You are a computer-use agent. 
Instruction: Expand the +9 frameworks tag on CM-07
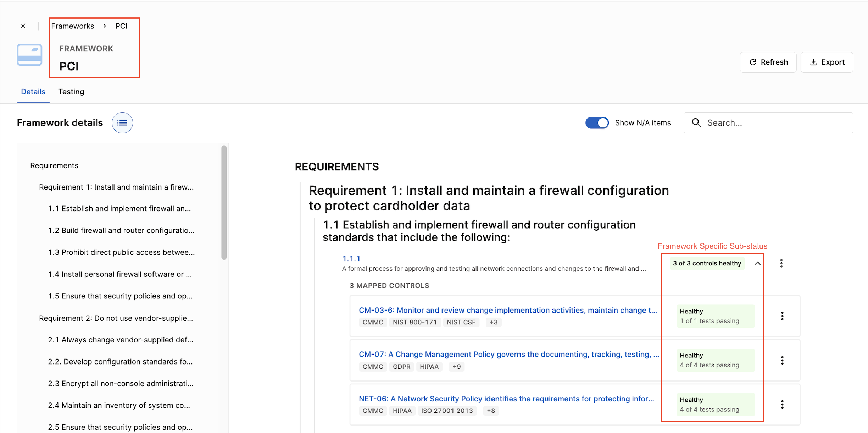[457, 367]
